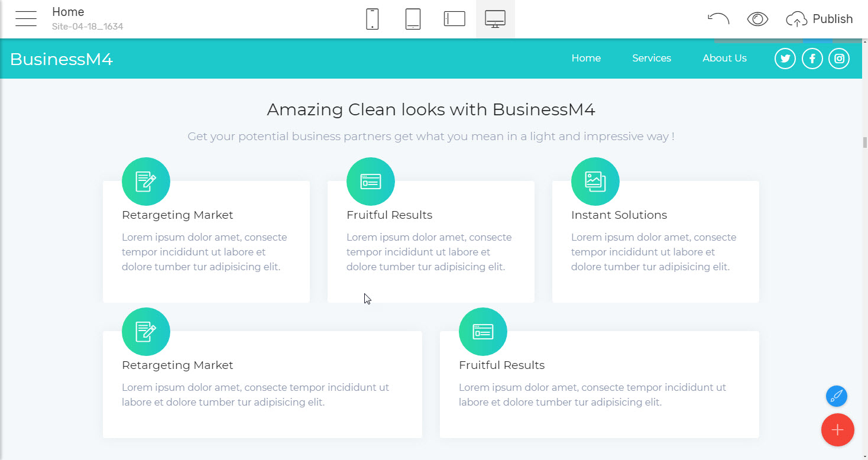Switch to tablet portrait preview

pyautogui.click(x=413, y=19)
